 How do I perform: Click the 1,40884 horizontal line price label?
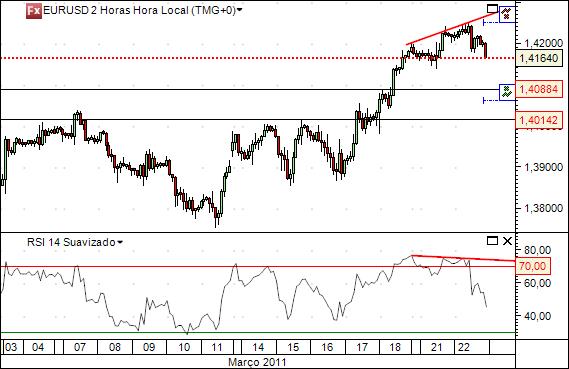coord(539,89)
